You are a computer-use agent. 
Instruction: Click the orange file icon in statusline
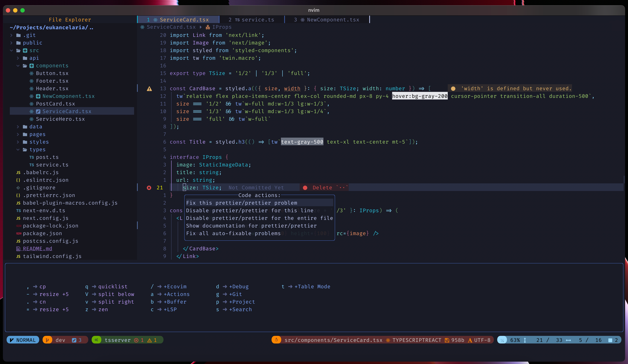(276, 340)
